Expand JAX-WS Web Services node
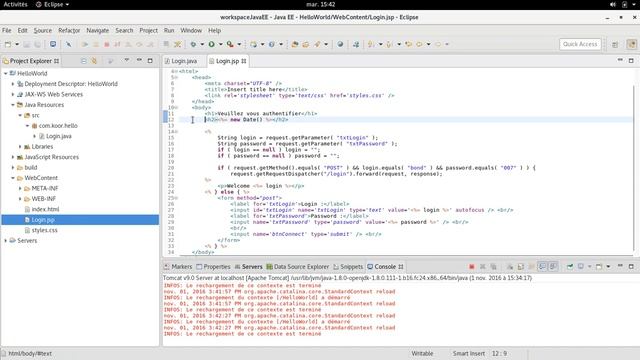This screenshot has height=360, width=640. pyautogui.click(x=13, y=94)
